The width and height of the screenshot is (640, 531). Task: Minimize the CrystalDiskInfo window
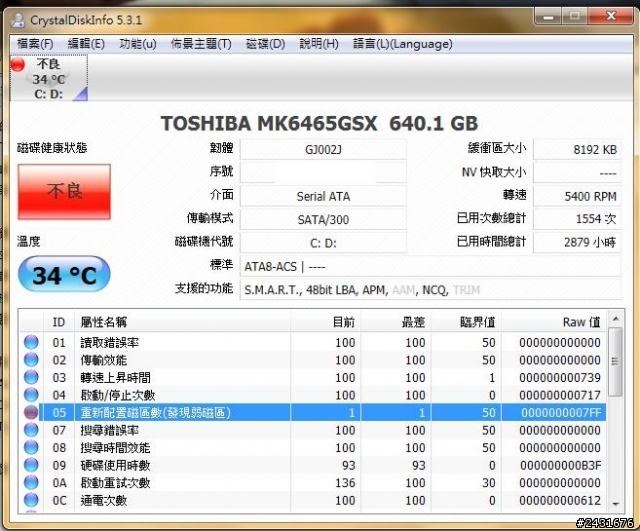[548, 17]
